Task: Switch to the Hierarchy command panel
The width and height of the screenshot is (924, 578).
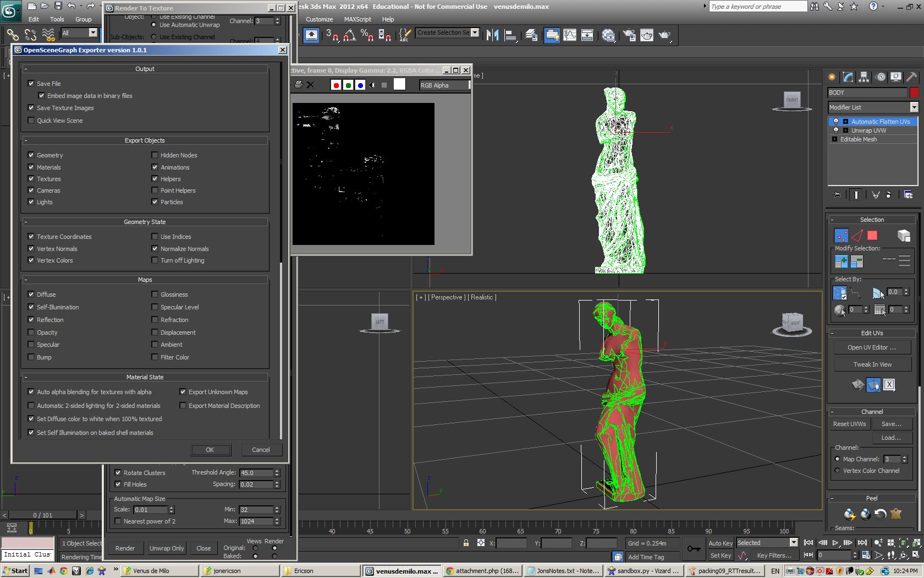Action: point(864,77)
